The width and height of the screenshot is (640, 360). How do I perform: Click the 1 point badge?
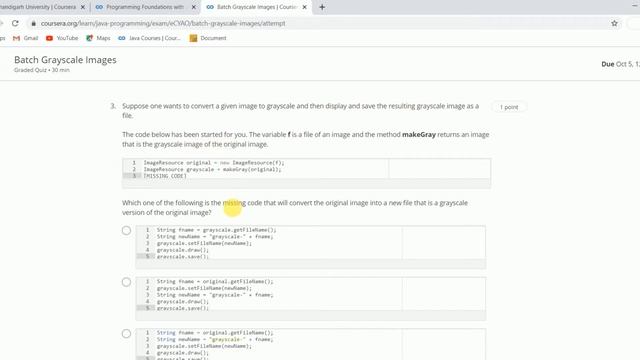[x=509, y=107]
